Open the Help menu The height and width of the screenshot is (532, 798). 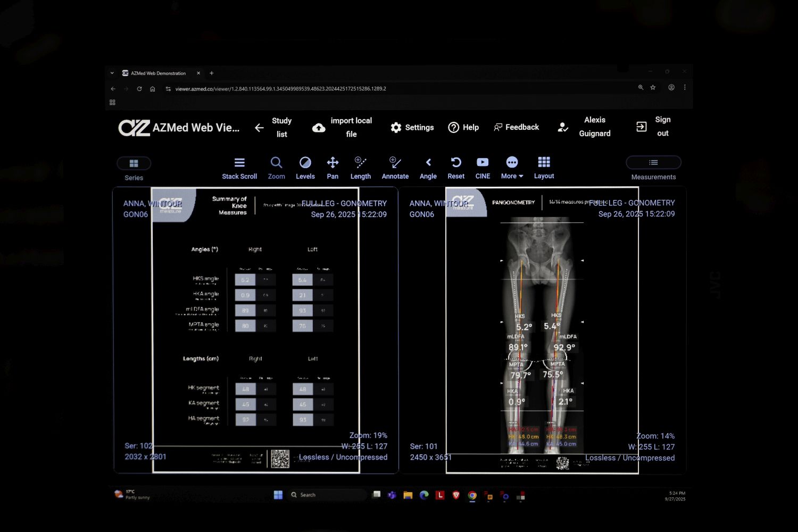tap(463, 127)
